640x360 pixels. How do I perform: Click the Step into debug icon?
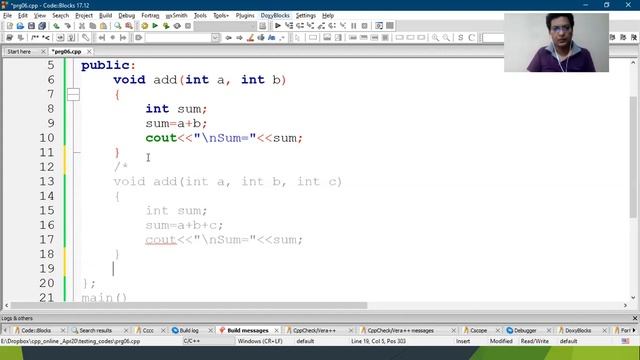(x=311, y=26)
